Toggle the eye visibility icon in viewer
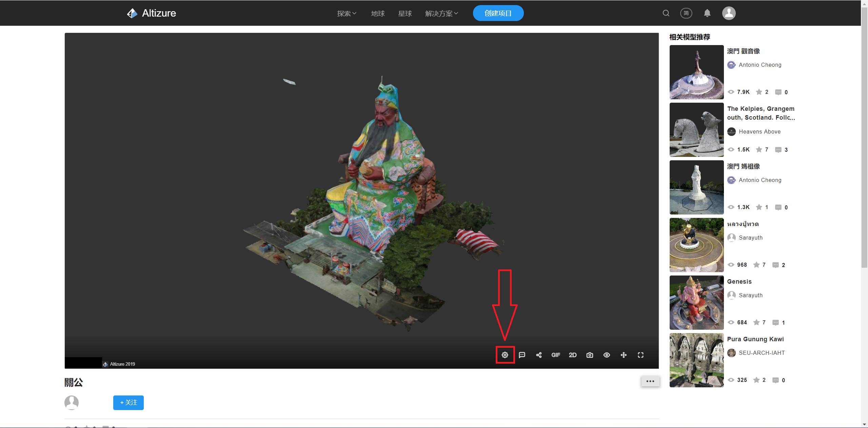Screen dimensions: 868x428 tap(607, 355)
